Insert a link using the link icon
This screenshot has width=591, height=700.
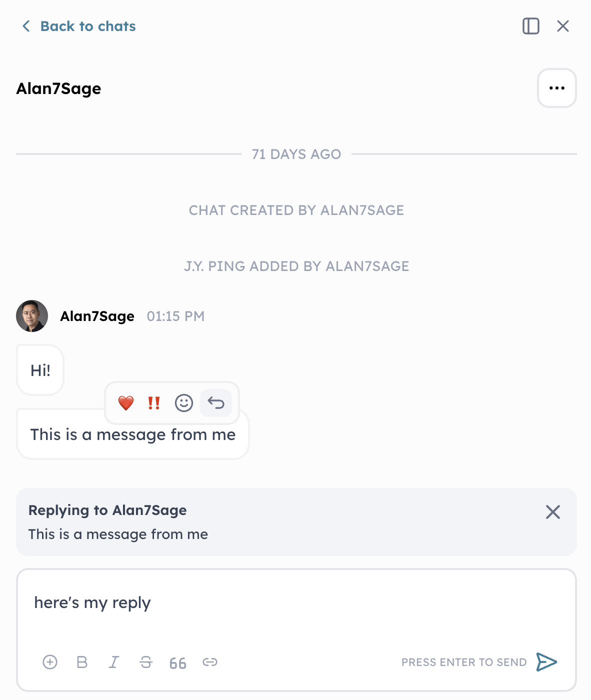pos(210,662)
